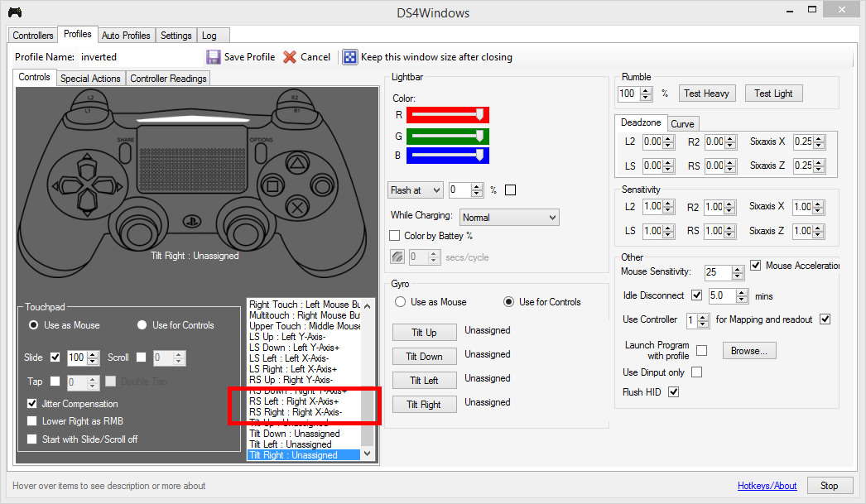Adjust Sixaxis X sensitivity stepper
The image size is (866, 504).
(819, 207)
